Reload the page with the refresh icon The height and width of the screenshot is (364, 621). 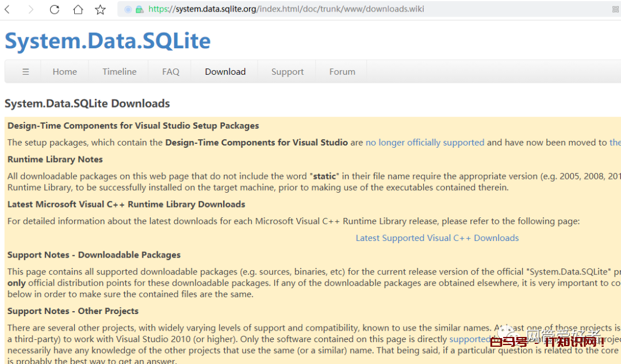coord(55,9)
